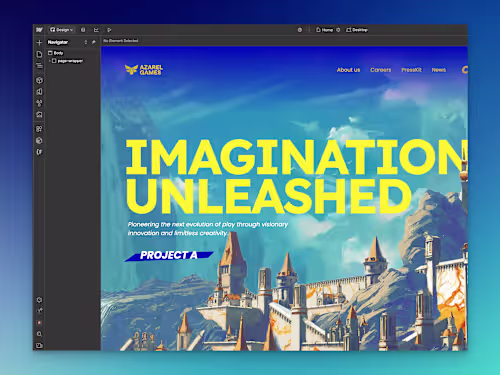Open the search magnifier icon in sidebar
This screenshot has height=375, width=500.
click(39, 334)
